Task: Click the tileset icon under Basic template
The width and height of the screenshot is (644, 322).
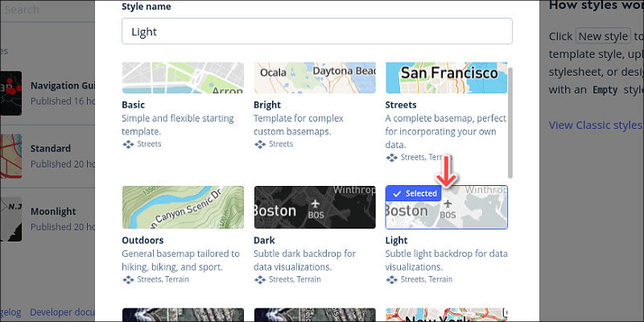Action: [128, 145]
